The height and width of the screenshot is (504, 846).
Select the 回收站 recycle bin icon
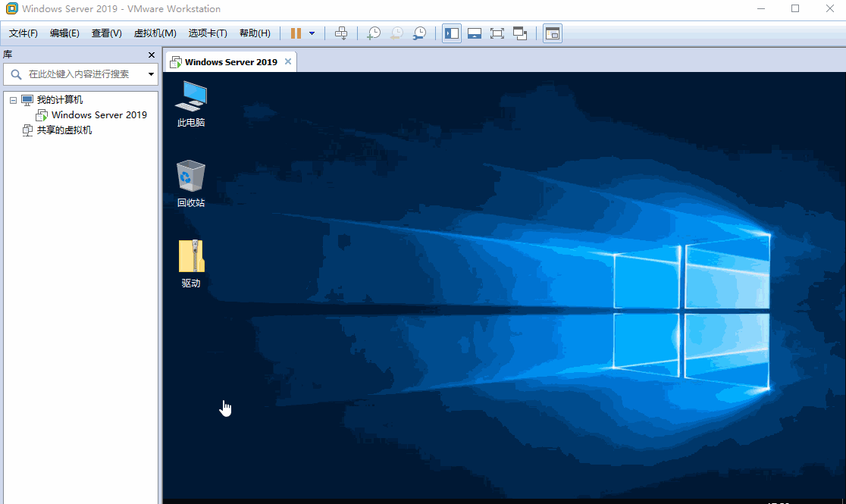point(191,184)
